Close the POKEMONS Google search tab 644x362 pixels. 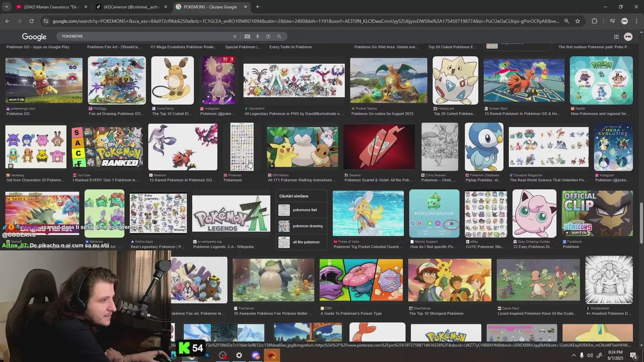tap(246, 7)
